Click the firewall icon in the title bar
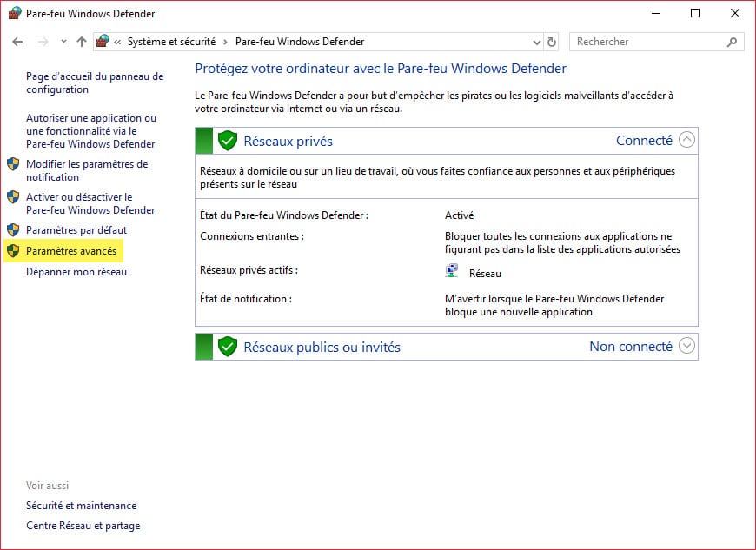The image size is (756, 550). [15, 13]
